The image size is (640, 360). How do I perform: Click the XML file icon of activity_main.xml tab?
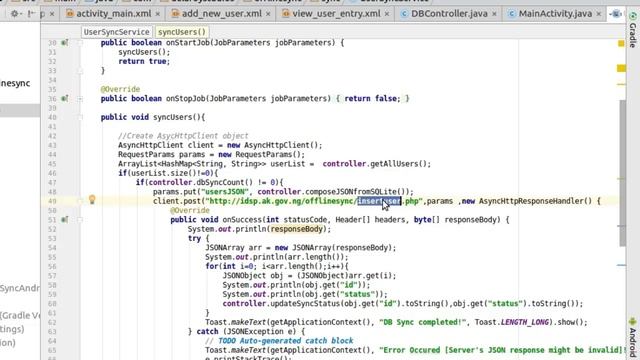[70, 14]
